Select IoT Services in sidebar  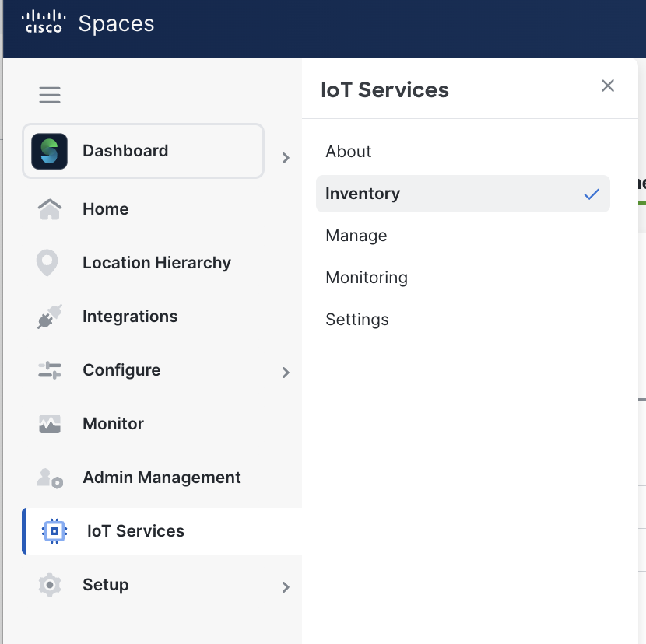click(x=162, y=531)
